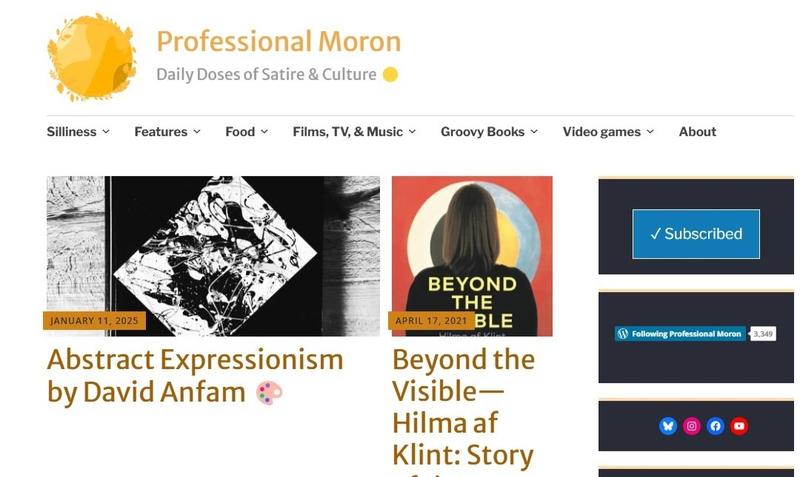Open Abstract Expressionism by David Anfam article
Screen dimensions: 800x477
pos(195,375)
